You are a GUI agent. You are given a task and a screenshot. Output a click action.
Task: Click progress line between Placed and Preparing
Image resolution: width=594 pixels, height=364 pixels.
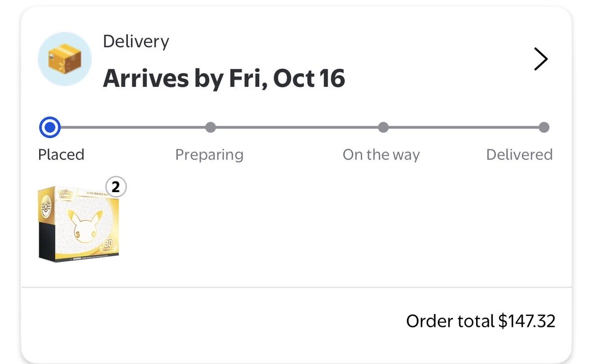(x=133, y=127)
